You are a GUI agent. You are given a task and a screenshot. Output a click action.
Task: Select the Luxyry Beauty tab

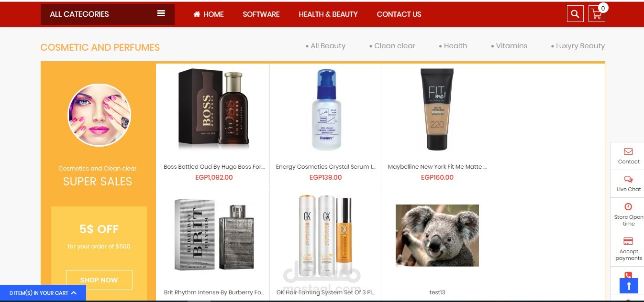[578, 46]
